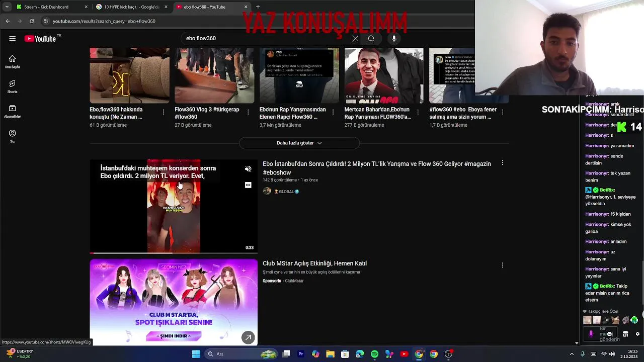This screenshot has width=644, height=362.
Task: Unmute the video preview
Action: [x=248, y=169]
